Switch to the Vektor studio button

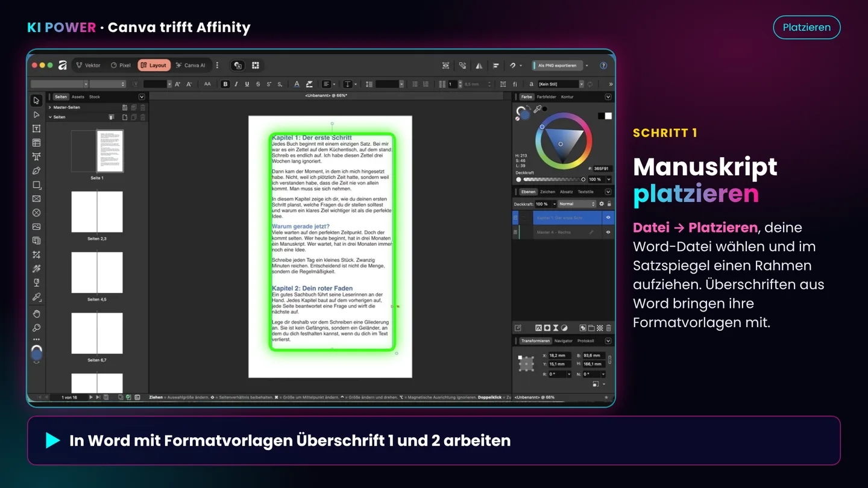pyautogui.click(x=88, y=66)
